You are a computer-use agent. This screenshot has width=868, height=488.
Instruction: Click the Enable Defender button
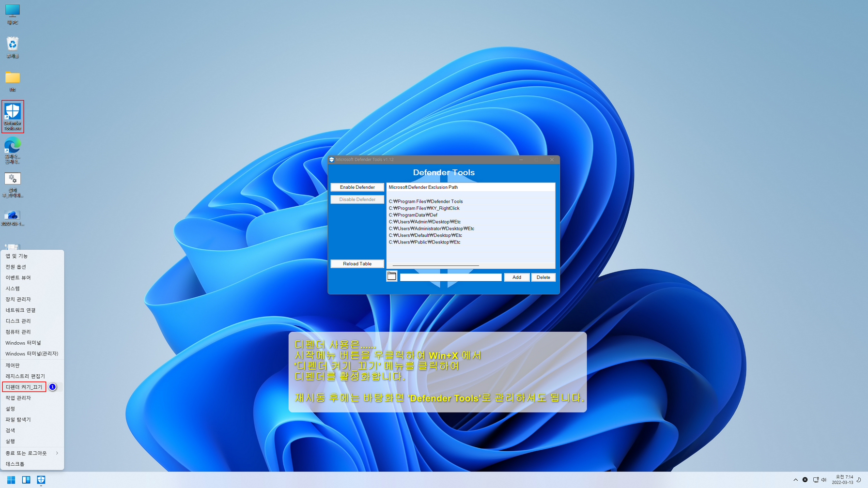[x=357, y=187]
